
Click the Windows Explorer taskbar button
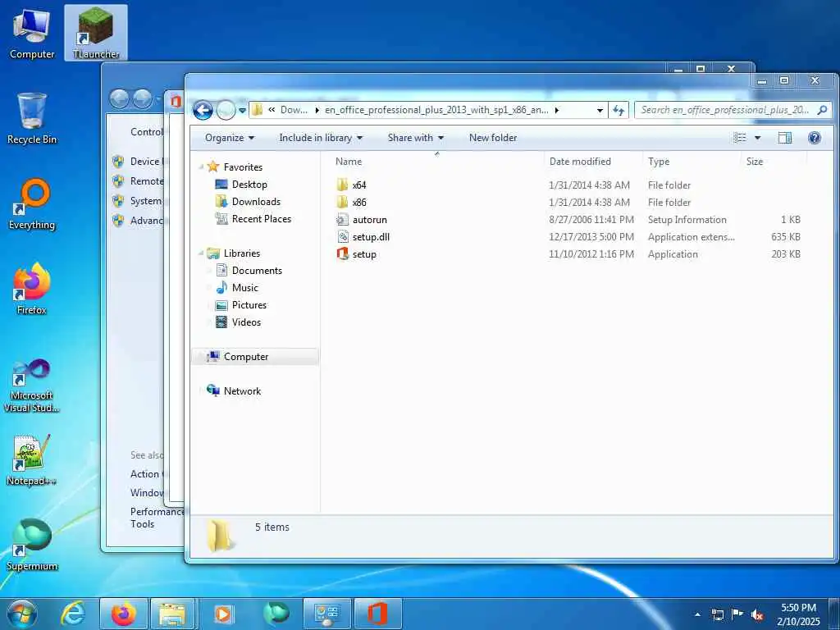coord(172,614)
